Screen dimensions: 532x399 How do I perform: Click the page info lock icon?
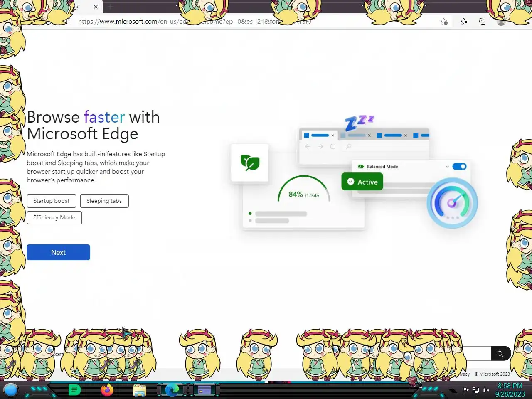69,21
